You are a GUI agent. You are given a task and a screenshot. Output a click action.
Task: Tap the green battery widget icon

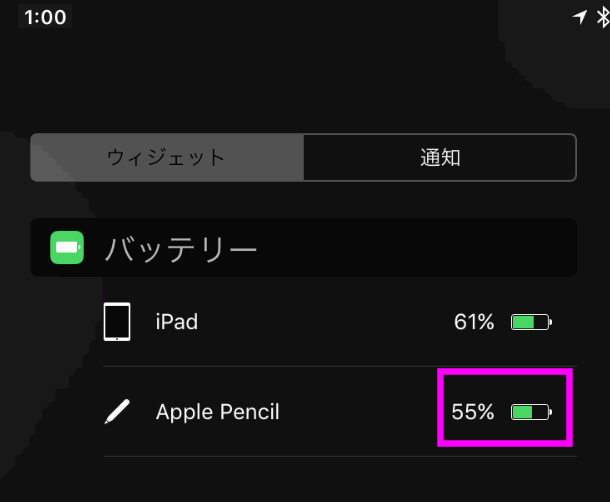[68, 247]
